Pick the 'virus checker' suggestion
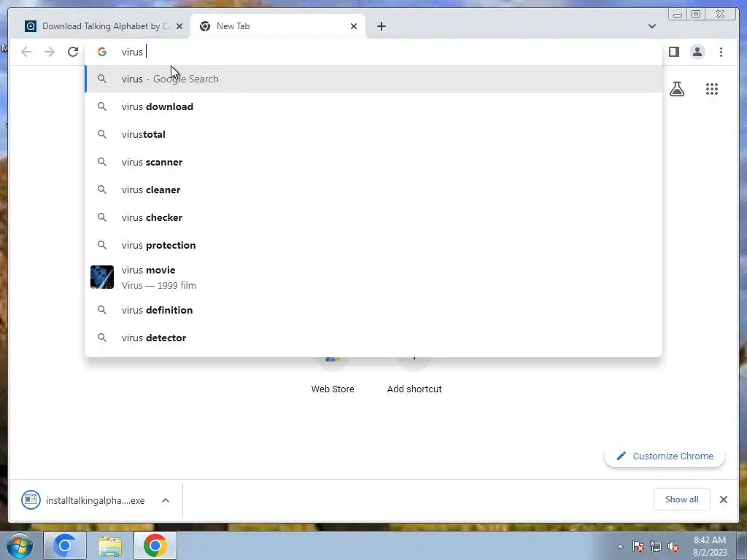 (x=373, y=217)
